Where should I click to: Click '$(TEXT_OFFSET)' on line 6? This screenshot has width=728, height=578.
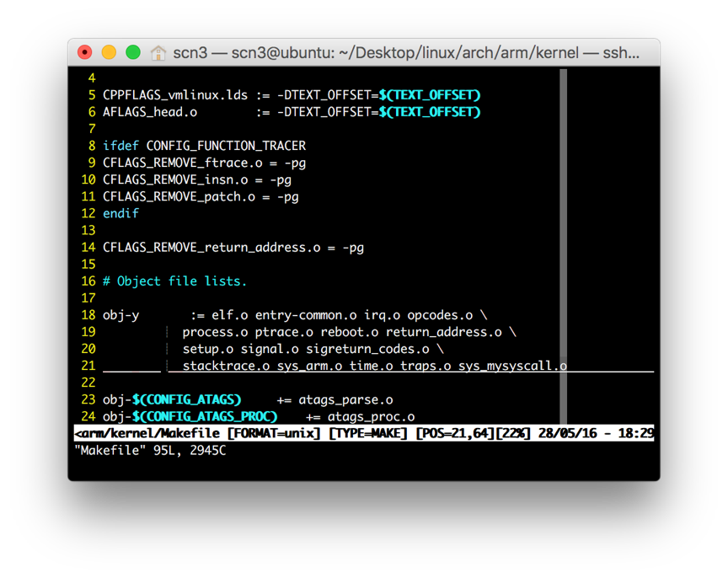coord(429,112)
